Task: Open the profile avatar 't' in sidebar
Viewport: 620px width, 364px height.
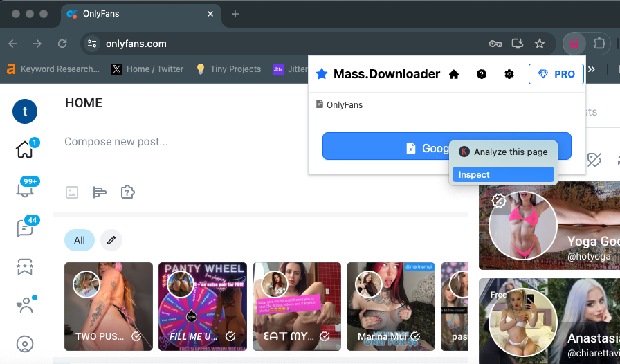Action: click(x=25, y=111)
